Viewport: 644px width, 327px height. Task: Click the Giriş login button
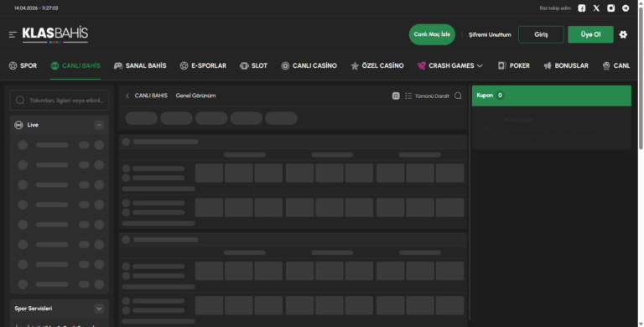click(541, 34)
